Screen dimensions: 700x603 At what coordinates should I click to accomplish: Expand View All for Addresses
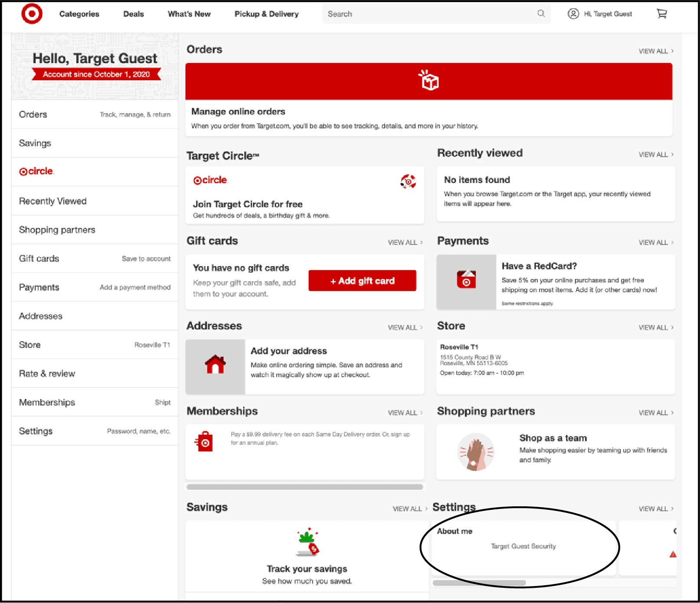click(406, 327)
